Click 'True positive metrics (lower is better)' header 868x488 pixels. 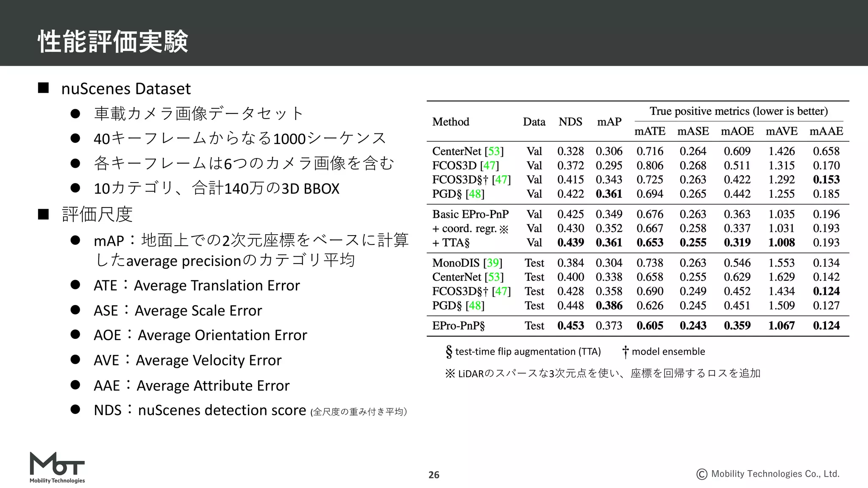tap(738, 111)
